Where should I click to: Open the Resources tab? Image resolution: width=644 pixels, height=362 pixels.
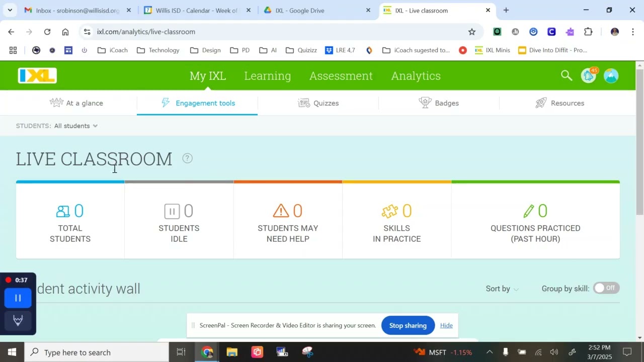(x=559, y=103)
